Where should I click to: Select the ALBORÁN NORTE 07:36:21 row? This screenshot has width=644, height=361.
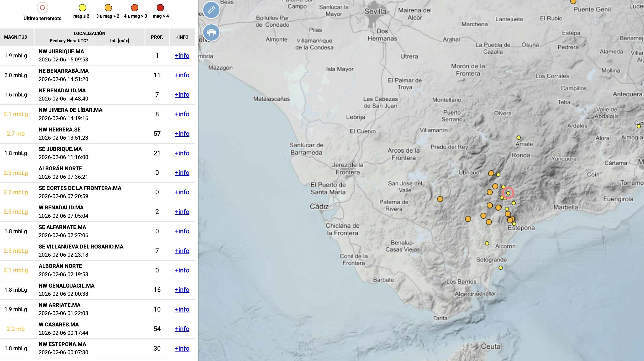point(75,173)
